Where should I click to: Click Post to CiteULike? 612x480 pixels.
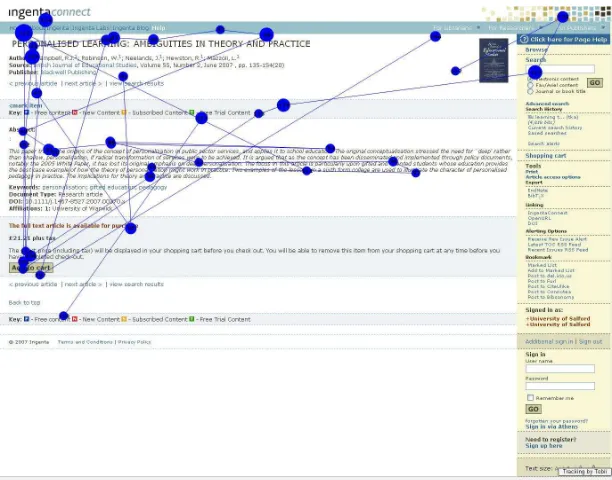(548, 286)
